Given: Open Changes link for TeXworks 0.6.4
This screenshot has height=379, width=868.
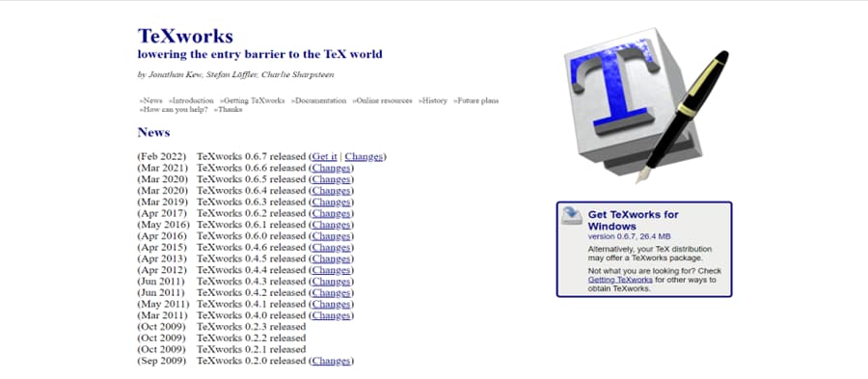Looking at the screenshot, I should [x=331, y=190].
